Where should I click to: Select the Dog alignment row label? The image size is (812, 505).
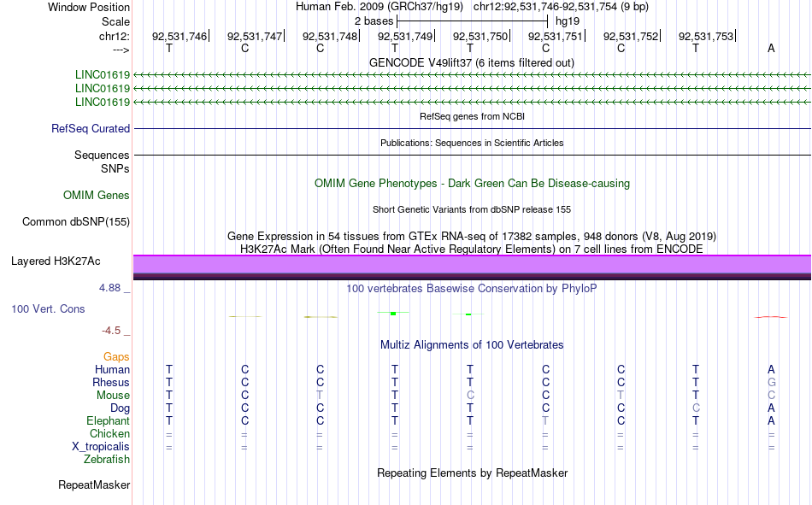coord(120,408)
